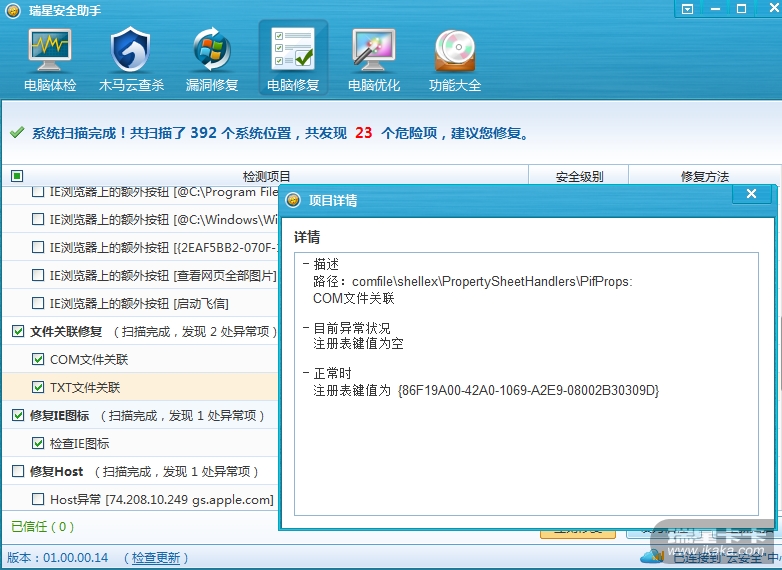
Task: Click the green scan-complete checkmark icon
Action: (17, 132)
